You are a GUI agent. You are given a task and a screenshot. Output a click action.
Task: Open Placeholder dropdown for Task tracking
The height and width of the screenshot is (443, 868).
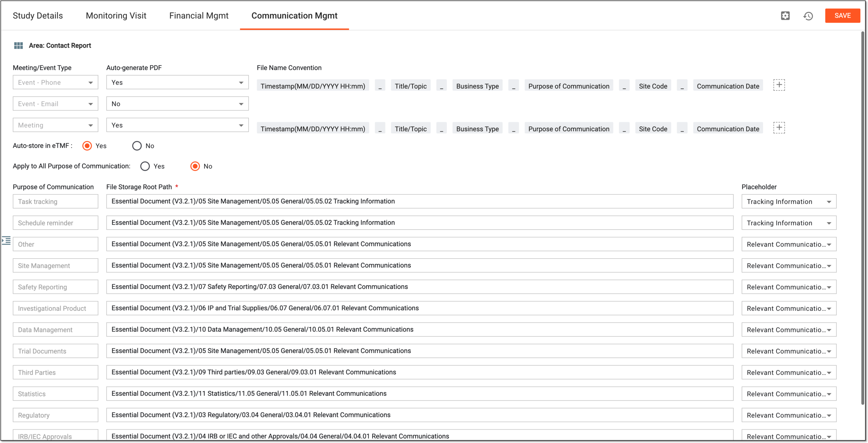click(x=789, y=202)
